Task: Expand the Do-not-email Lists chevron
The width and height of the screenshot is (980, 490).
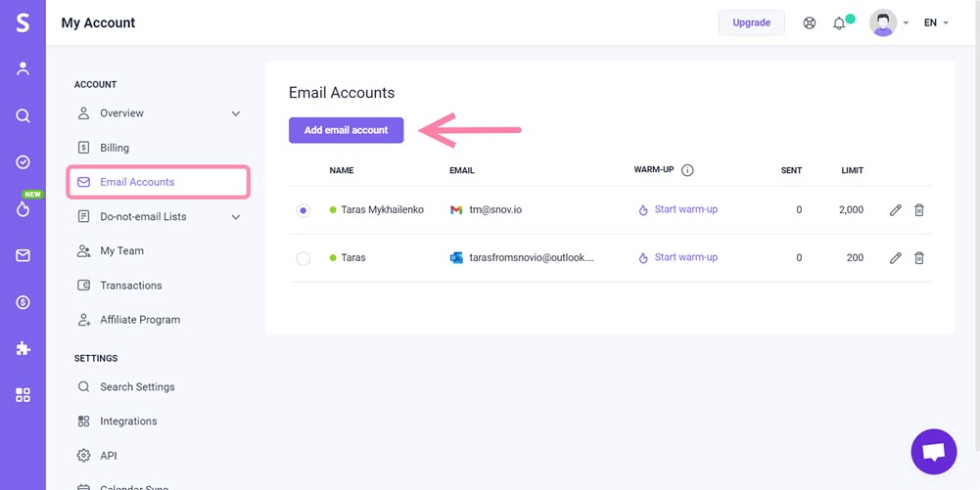Action: point(236,217)
